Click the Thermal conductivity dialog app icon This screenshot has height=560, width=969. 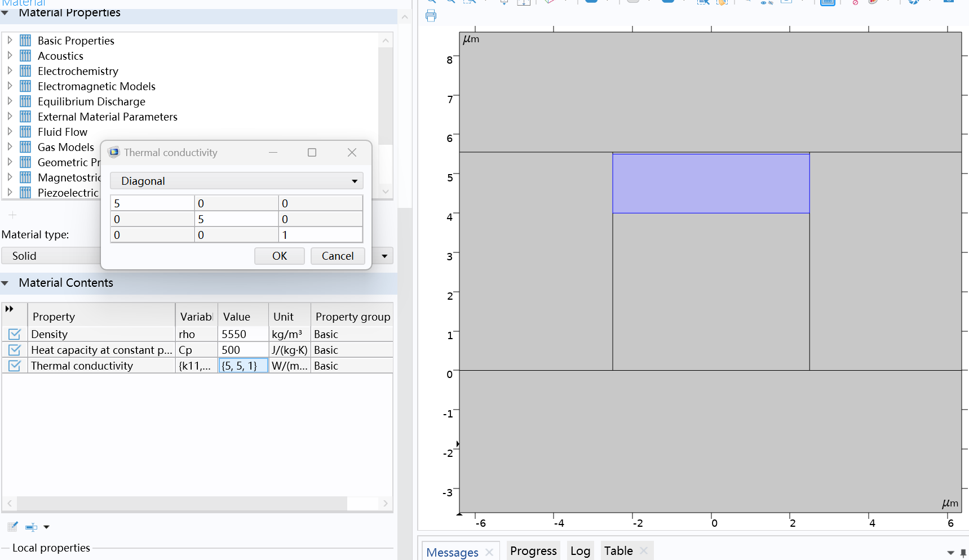(114, 152)
